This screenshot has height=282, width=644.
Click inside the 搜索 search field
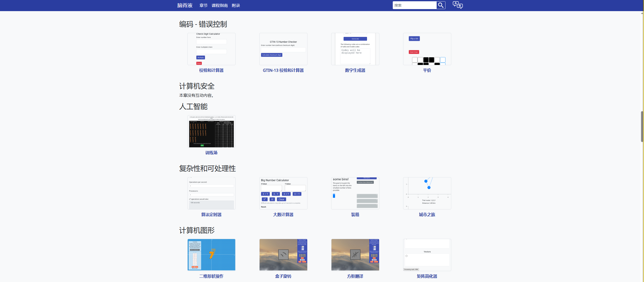click(x=414, y=5)
